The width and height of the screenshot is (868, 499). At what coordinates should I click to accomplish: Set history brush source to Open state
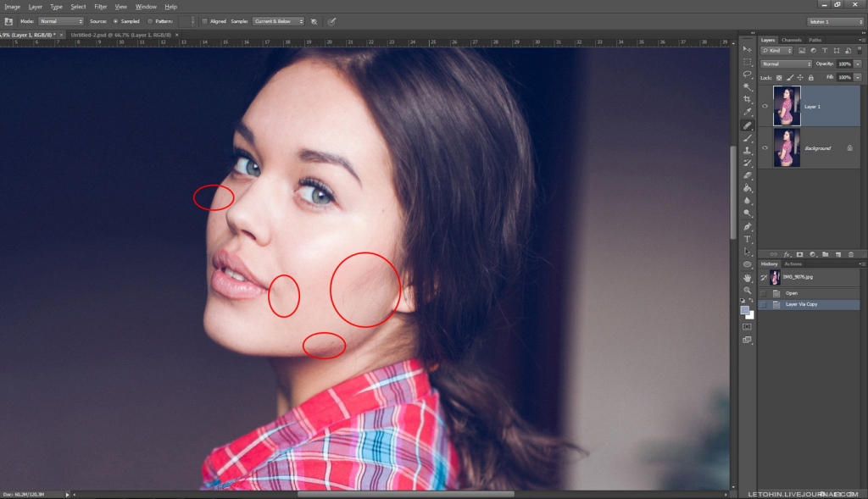pos(764,293)
